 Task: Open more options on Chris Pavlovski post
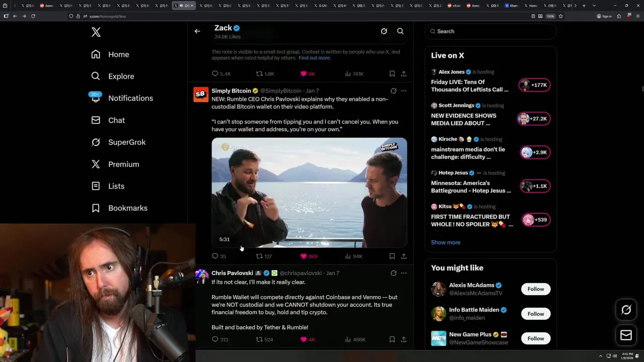[x=404, y=273]
